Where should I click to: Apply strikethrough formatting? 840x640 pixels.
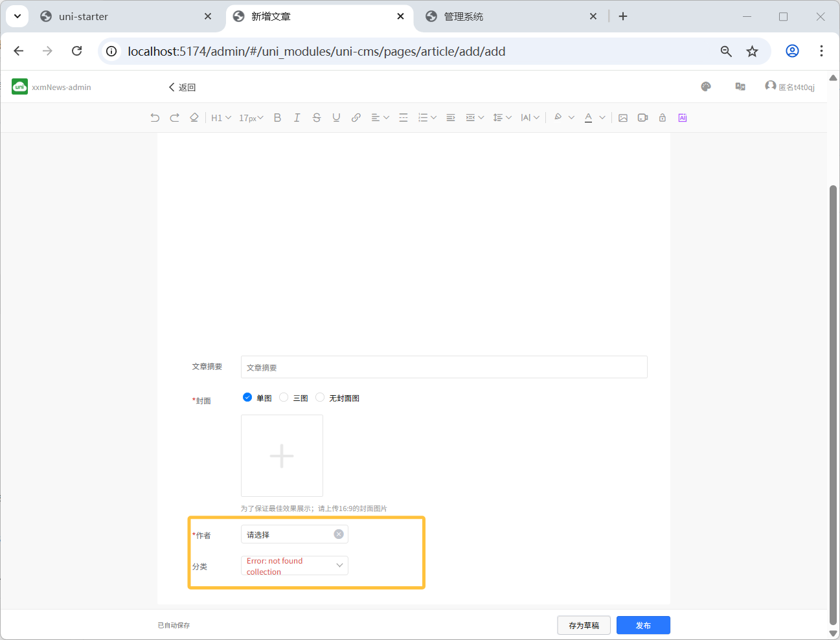coord(317,118)
